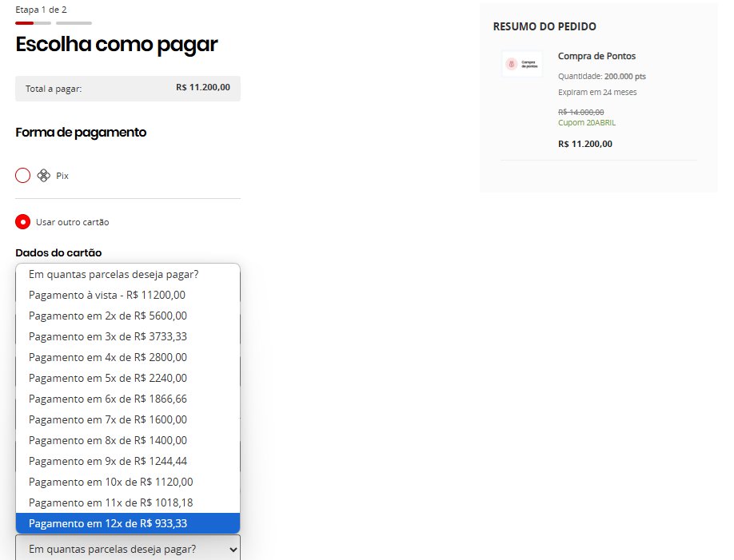The image size is (734, 560).
Task: Select highlighted Pagamento em 12x de R$ 933,33
Action: pos(128,523)
